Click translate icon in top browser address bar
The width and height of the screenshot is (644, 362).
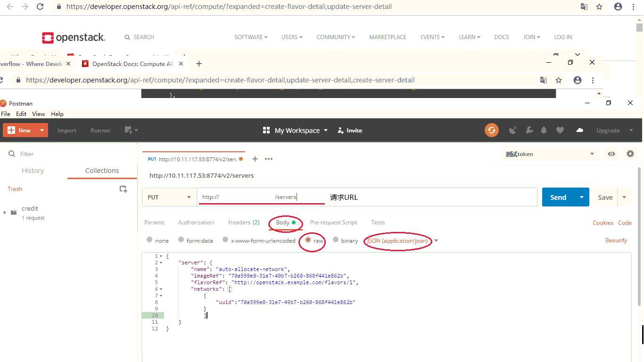pyautogui.click(x=584, y=7)
